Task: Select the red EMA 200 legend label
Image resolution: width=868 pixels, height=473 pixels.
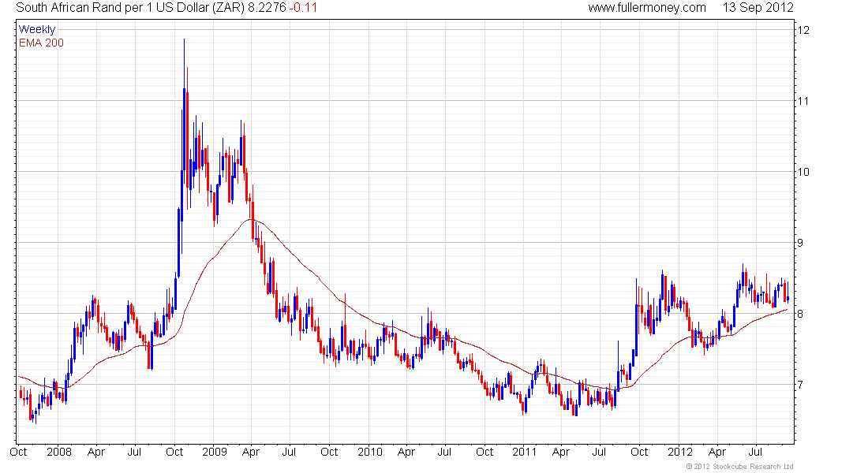Action: 41,43
